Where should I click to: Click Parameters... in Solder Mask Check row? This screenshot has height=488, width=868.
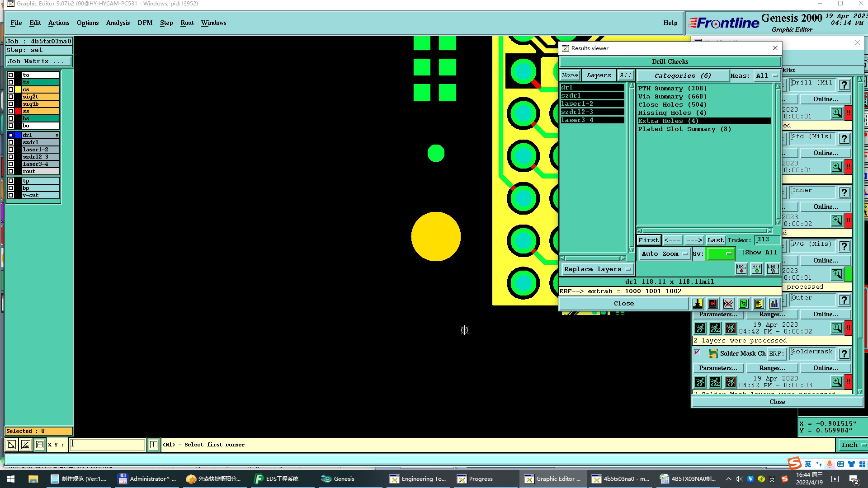pos(718,368)
